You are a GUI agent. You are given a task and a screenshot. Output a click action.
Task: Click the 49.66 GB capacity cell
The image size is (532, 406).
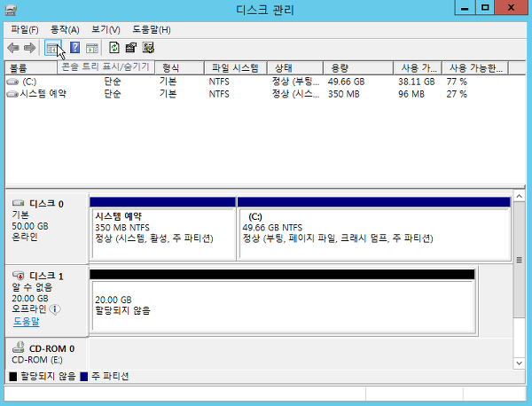pos(346,82)
